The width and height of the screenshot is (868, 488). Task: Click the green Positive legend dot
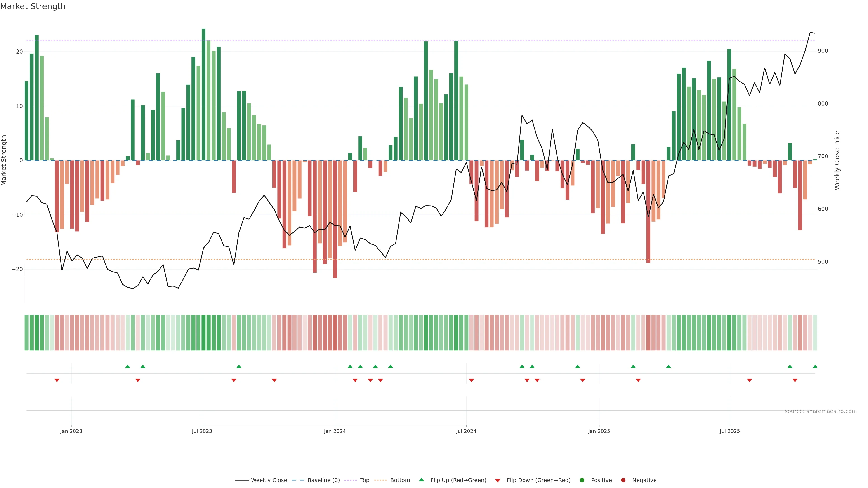[582, 480]
